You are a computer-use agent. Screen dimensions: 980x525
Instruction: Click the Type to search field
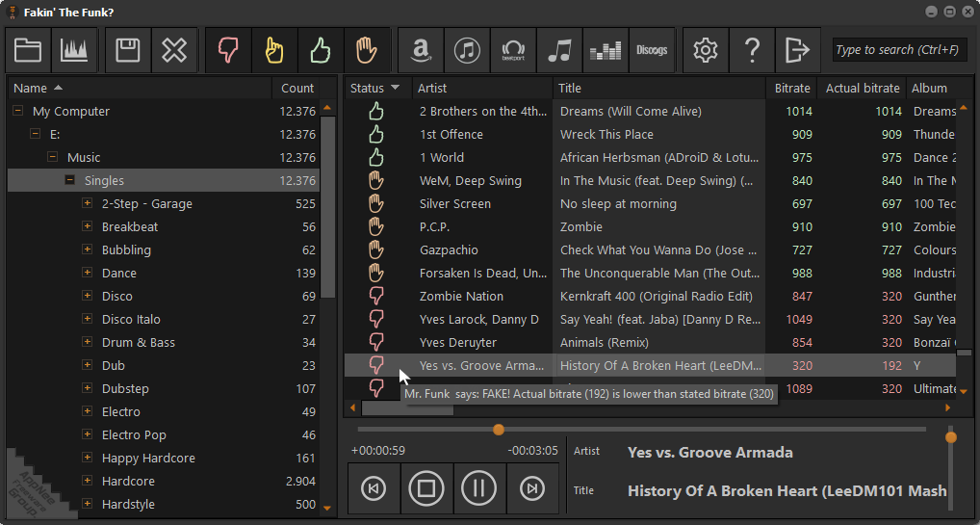point(899,50)
